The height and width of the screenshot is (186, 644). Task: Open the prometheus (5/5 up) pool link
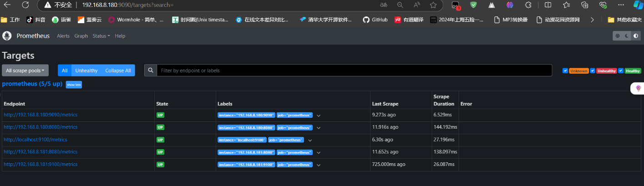point(32,84)
